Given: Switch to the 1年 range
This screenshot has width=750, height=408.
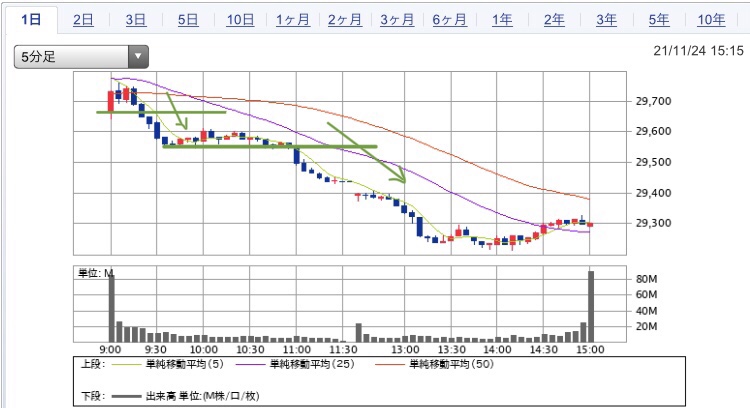Looking at the screenshot, I should (x=502, y=20).
